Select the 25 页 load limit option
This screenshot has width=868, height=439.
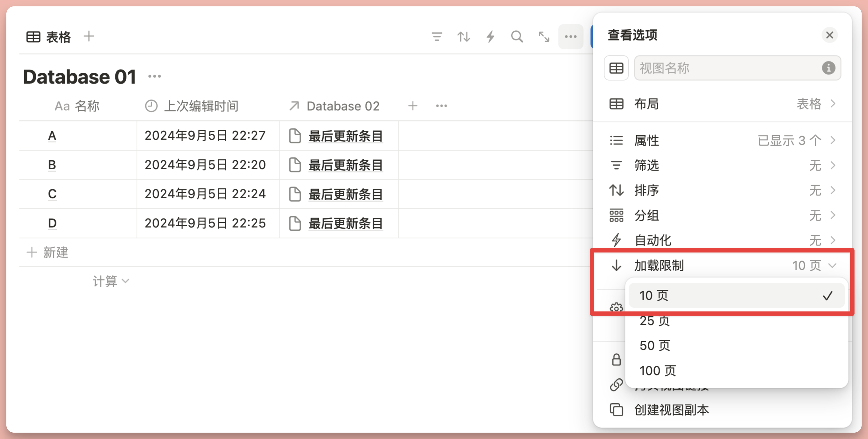point(736,320)
